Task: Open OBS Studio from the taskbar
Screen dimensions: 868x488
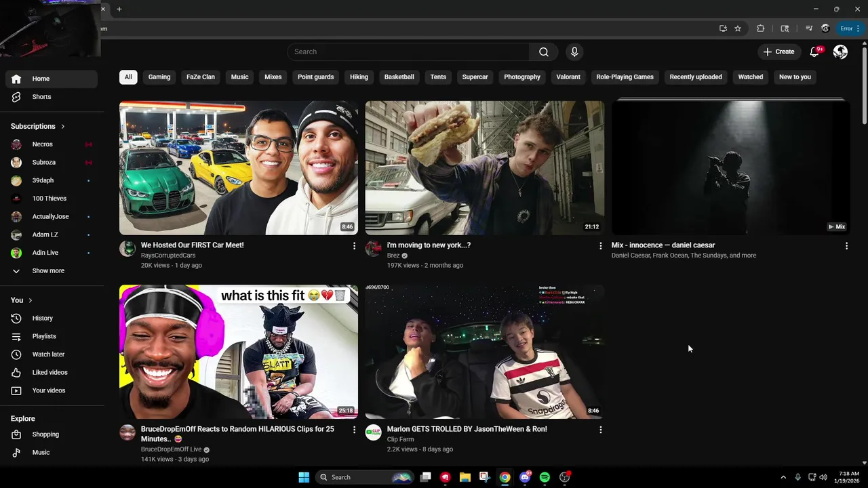Action: [564, 477]
